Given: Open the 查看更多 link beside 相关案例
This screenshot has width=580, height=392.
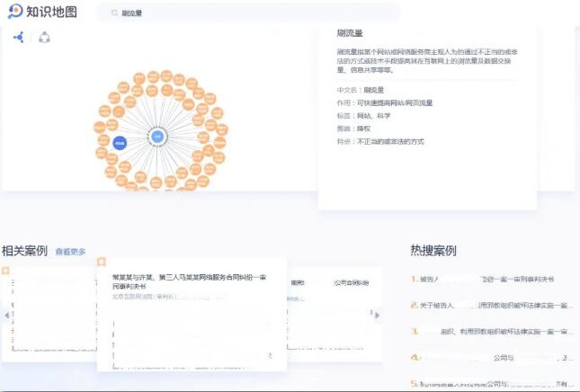Looking at the screenshot, I should click(70, 252).
